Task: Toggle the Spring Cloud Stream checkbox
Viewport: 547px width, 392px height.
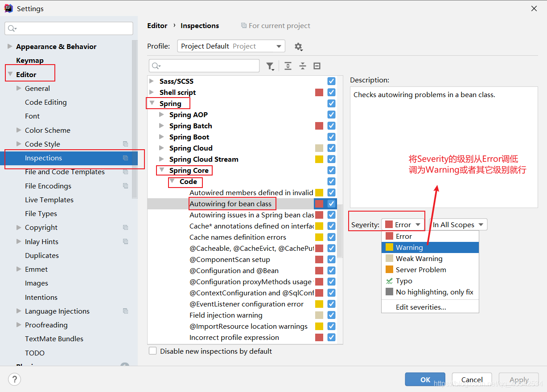Action: pos(331,159)
